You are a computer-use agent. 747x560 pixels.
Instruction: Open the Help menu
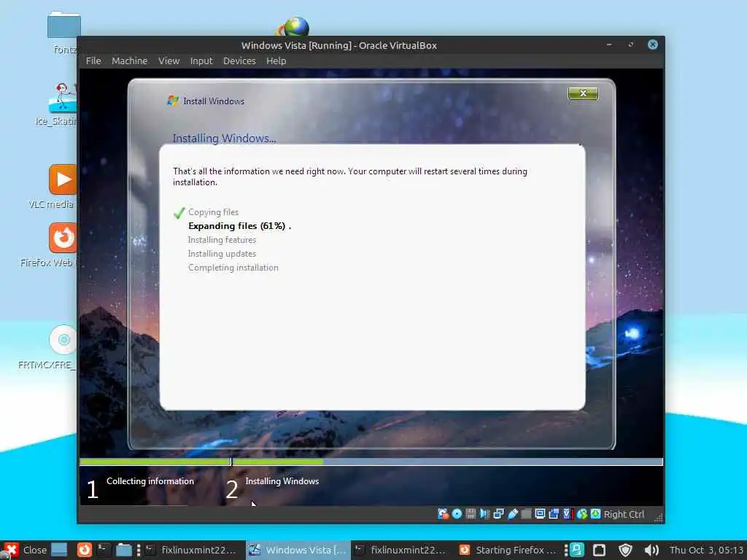click(276, 61)
